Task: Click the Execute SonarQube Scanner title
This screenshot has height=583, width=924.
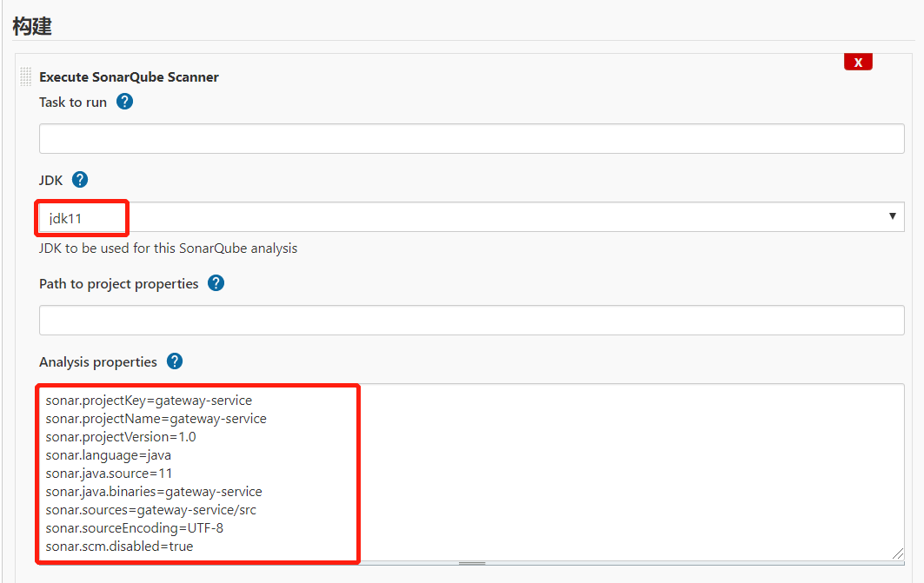Action: click(129, 77)
